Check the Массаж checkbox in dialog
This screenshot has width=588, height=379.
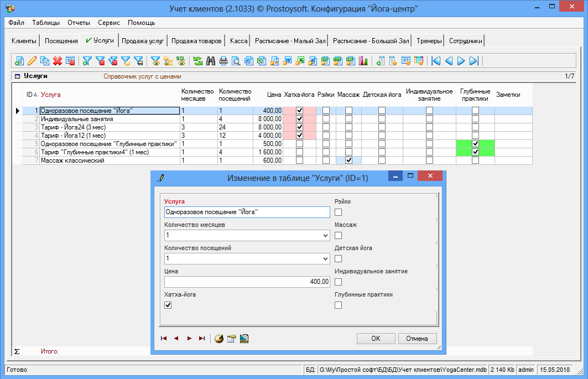point(338,235)
